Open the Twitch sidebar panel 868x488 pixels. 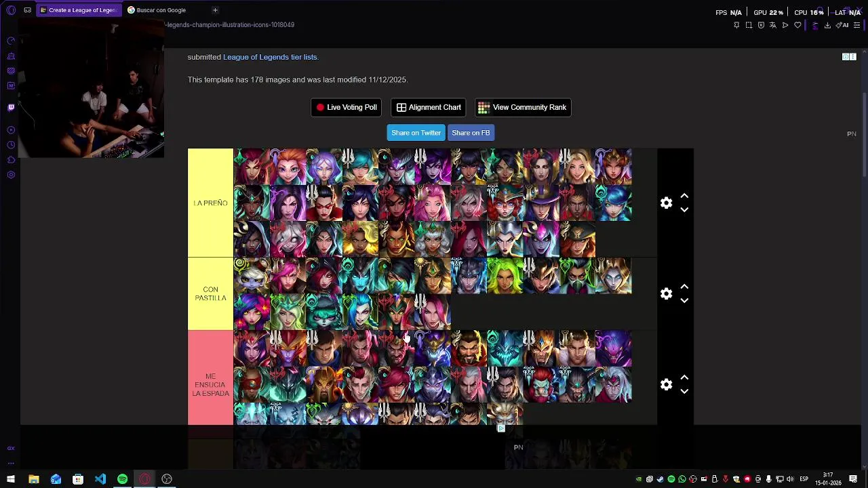[11, 107]
